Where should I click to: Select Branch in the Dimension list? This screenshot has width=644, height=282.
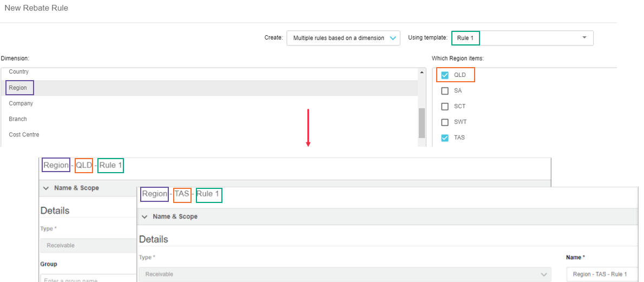tap(209, 119)
